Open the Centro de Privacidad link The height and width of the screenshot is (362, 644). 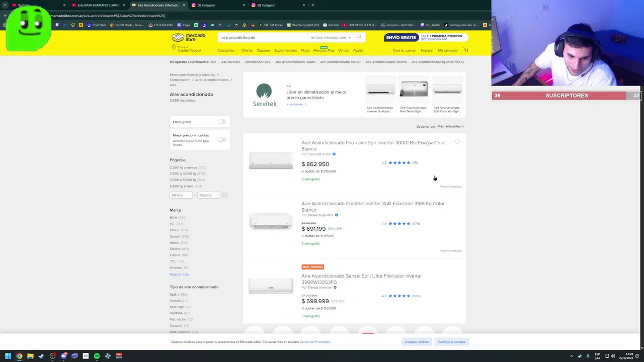point(315,342)
